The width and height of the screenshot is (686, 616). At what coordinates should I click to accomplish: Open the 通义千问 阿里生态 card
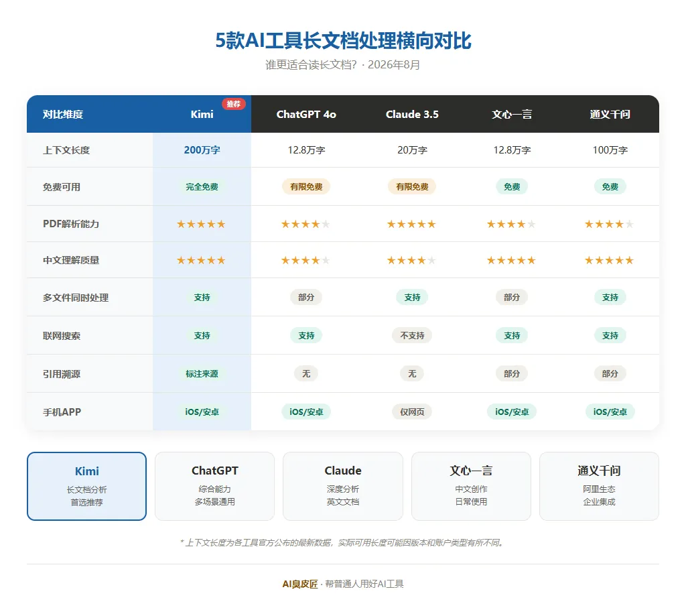[x=600, y=487]
